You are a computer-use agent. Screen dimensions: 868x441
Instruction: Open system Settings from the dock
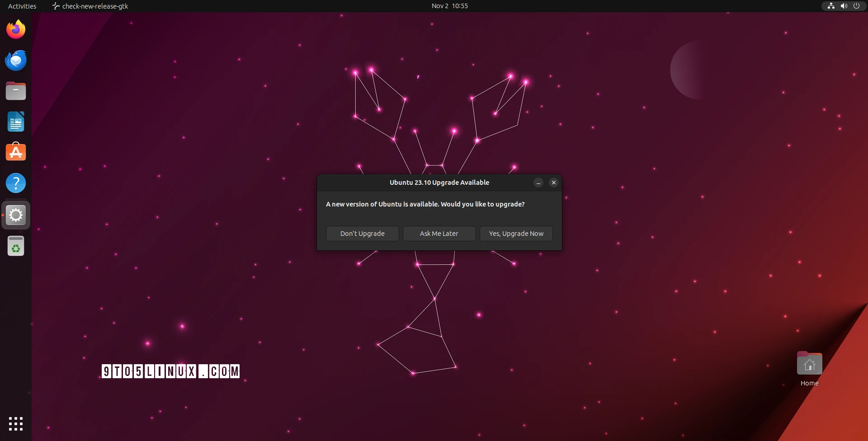(16, 215)
